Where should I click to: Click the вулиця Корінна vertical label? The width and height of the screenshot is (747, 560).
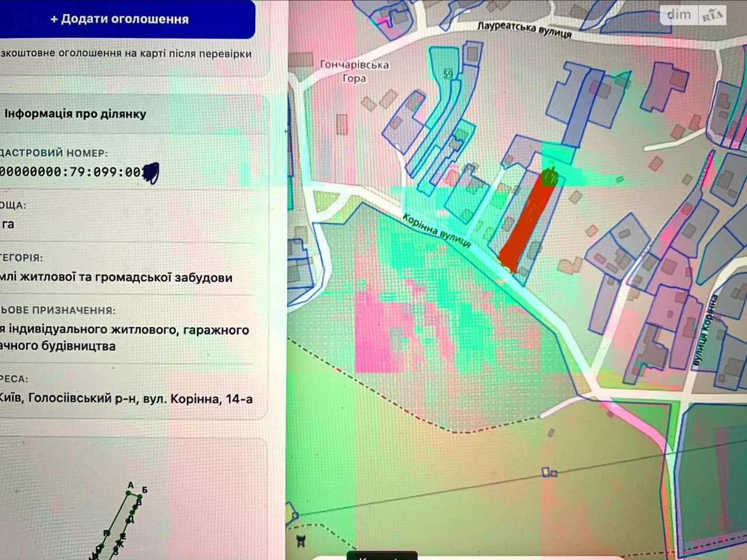click(704, 331)
